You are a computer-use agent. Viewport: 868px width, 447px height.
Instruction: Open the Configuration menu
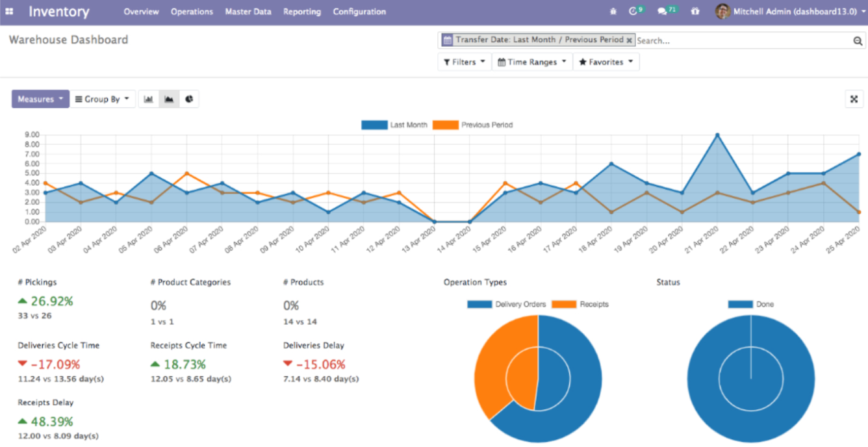tap(359, 12)
